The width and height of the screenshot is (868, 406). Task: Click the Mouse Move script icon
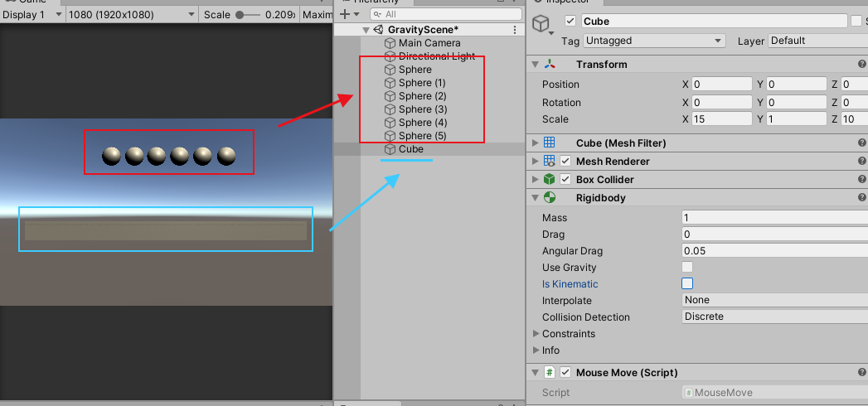(549, 372)
